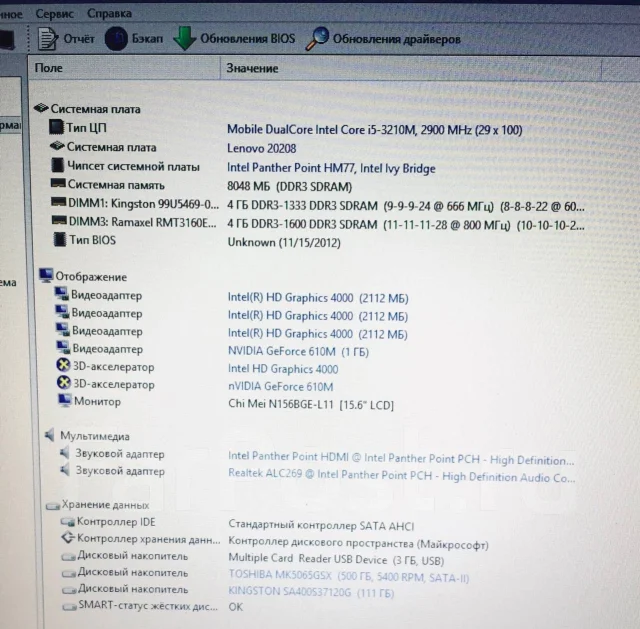Click the Бэкап toolbar label

tap(147, 39)
